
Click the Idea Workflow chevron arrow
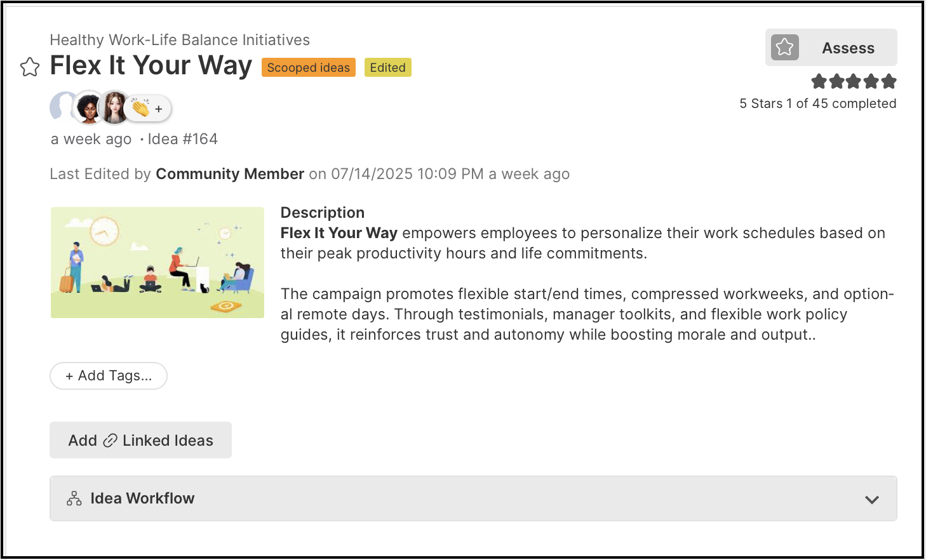pyautogui.click(x=872, y=499)
